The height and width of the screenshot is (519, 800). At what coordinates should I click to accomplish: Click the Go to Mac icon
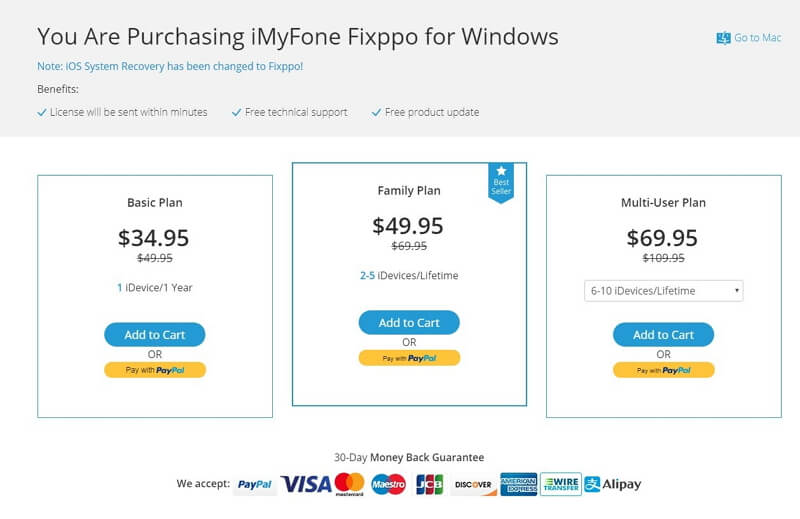[723, 38]
